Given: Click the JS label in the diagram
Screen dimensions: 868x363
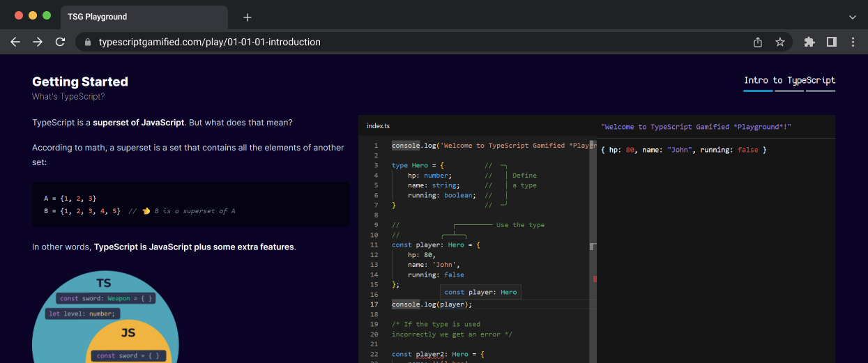Looking at the screenshot, I should pyautogui.click(x=128, y=333).
